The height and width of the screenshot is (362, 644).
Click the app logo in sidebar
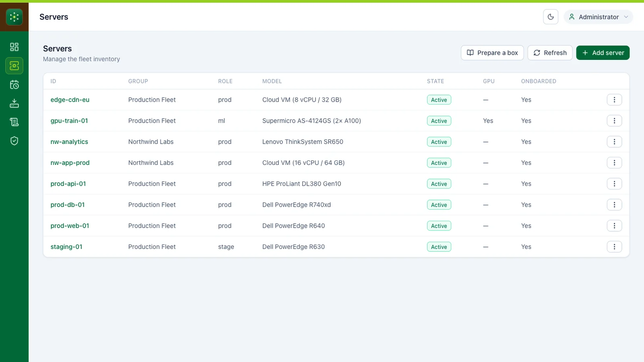click(x=14, y=17)
